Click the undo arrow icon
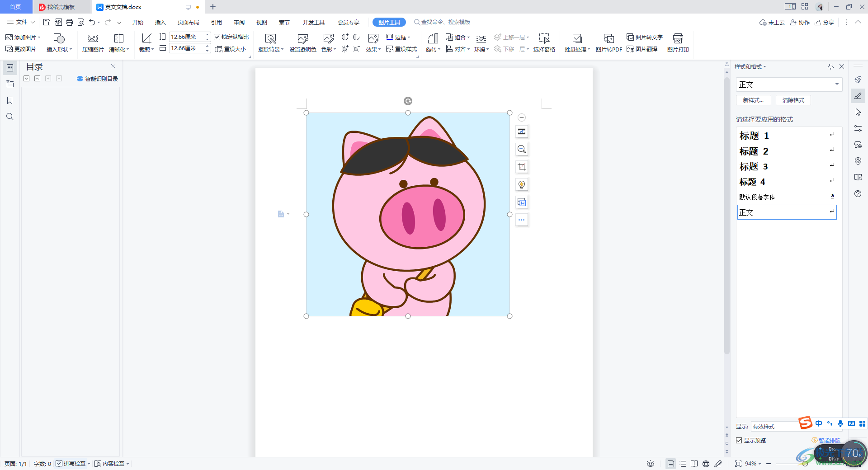Screen dimensions: 868x470 pyautogui.click(x=92, y=22)
